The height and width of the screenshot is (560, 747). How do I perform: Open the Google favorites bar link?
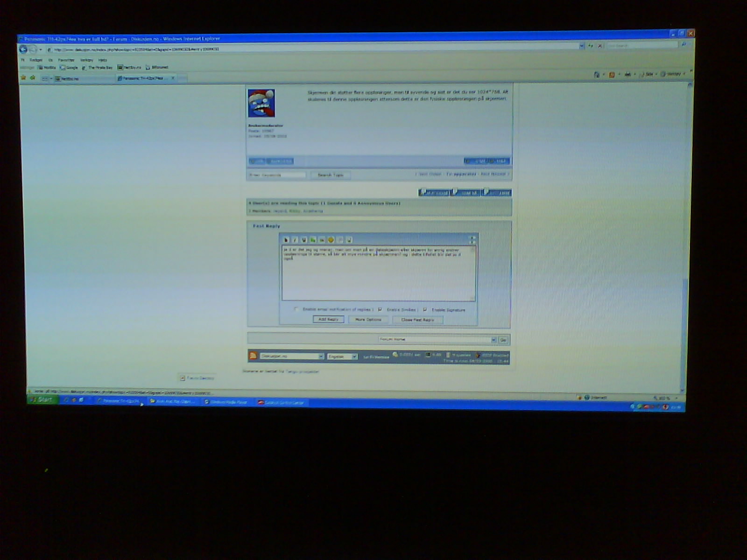69,68
